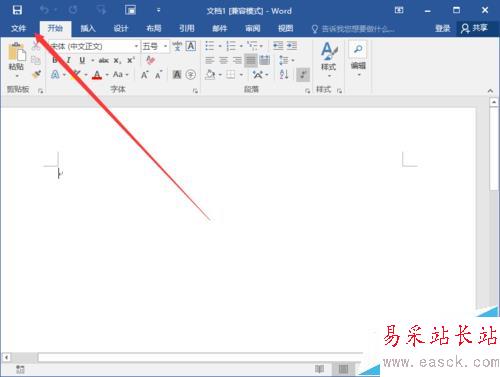Click Undo in the quick access toolbar

tap(44, 10)
